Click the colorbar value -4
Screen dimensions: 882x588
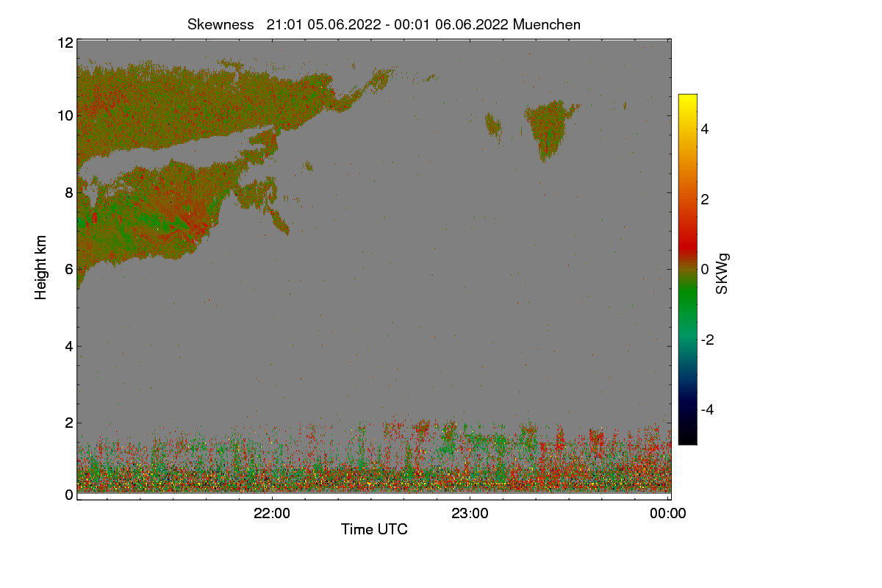click(x=709, y=409)
